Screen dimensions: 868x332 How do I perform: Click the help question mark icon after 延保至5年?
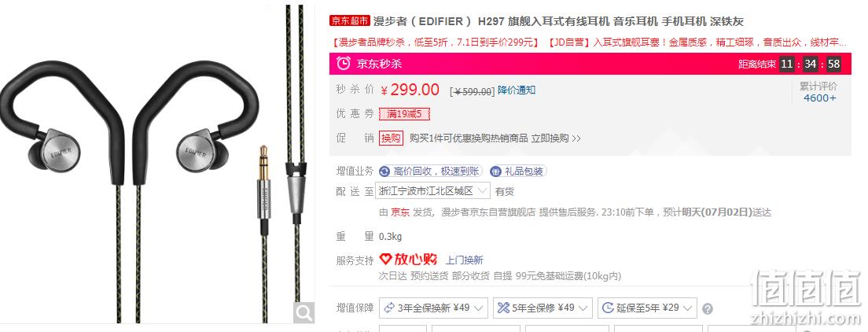point(708,308)
